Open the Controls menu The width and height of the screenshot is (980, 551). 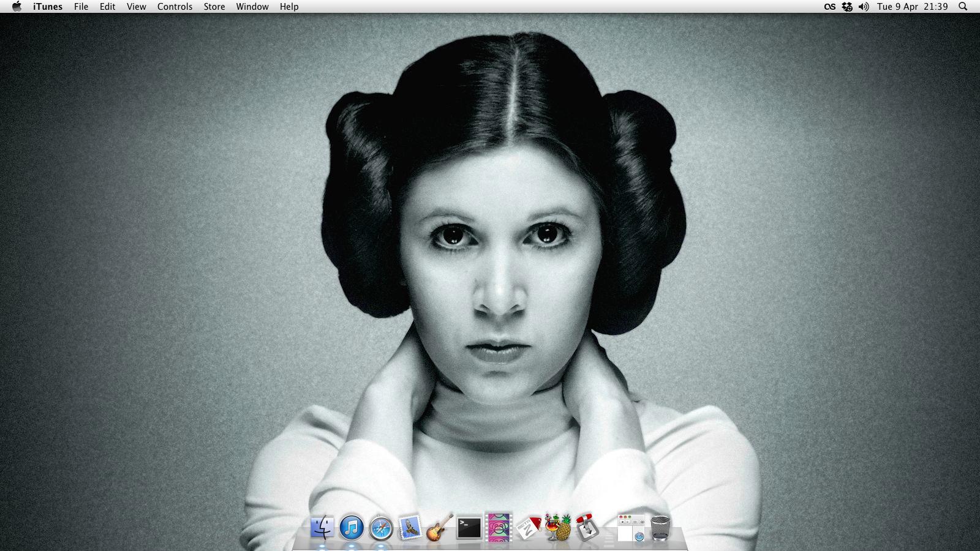175,7
